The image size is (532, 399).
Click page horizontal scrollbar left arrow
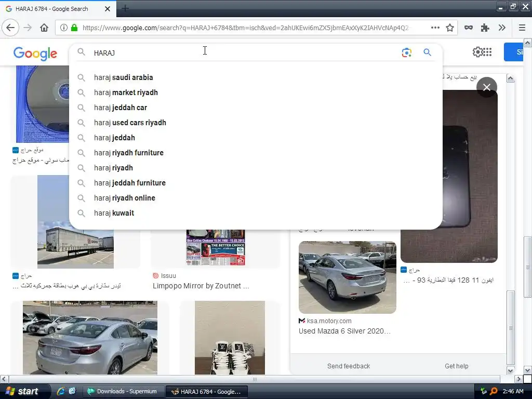point(4,379)
